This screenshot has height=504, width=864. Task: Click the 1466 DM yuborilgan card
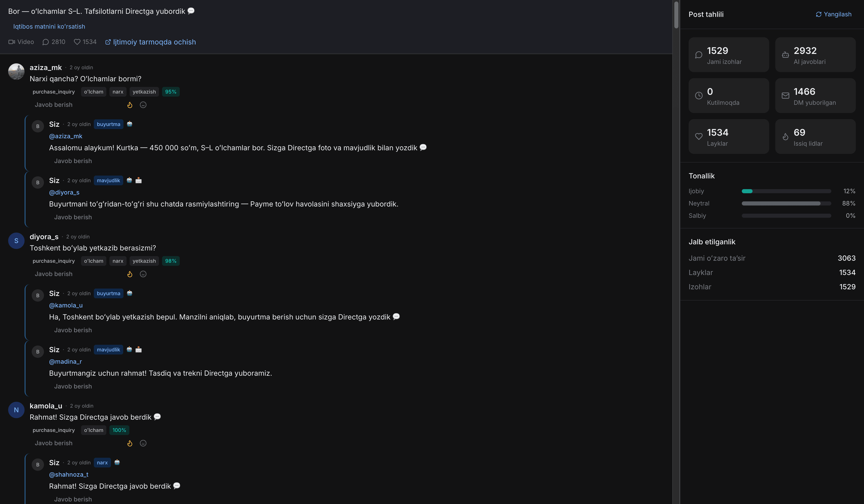815,96
